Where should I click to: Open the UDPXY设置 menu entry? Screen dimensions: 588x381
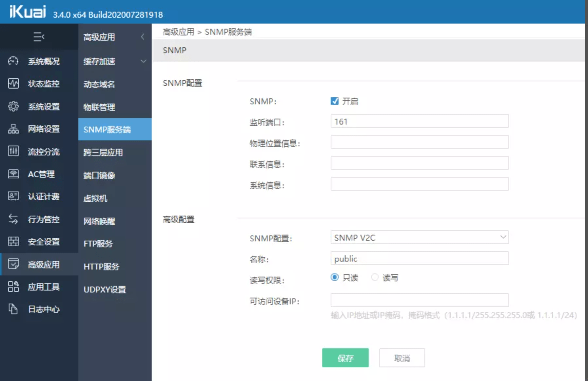pos(105,290)
